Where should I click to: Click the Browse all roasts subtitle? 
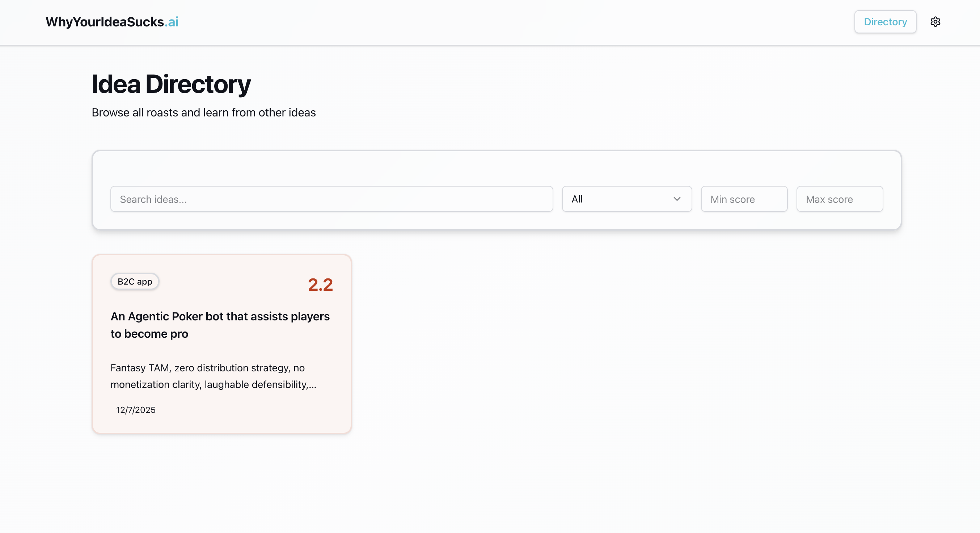pyautogui.click(x=203, y=112)
